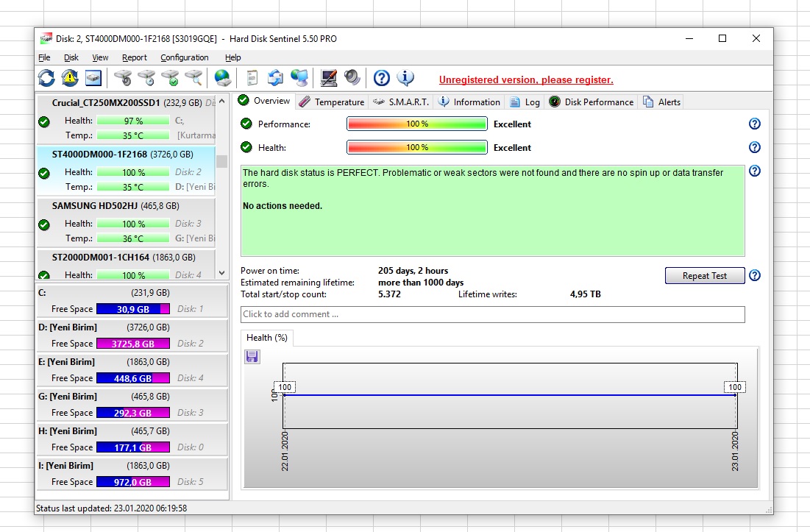
Task: Select the Overview tab
Action: point(264,101)
